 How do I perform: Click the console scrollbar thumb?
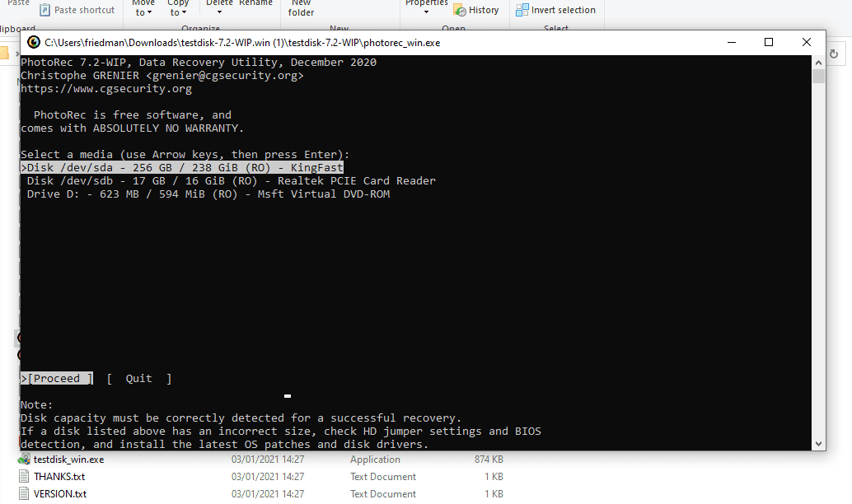(818, 76)
